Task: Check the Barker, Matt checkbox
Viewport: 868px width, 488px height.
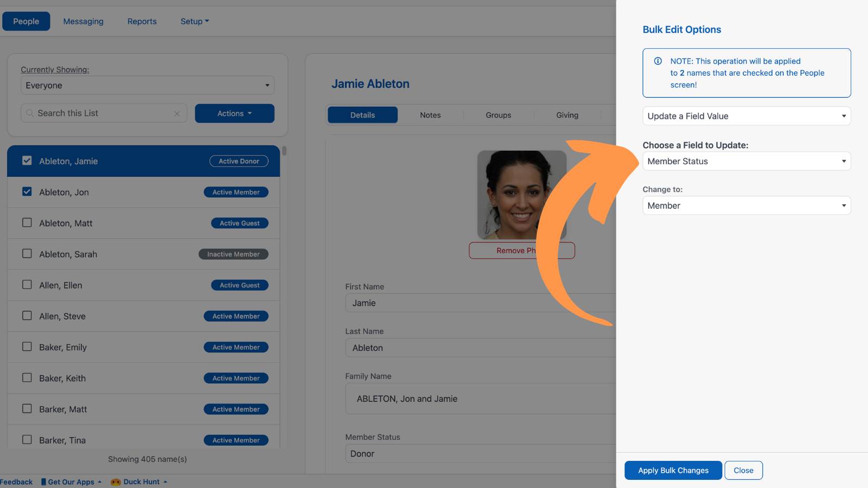Action: (x=27, y=408)
